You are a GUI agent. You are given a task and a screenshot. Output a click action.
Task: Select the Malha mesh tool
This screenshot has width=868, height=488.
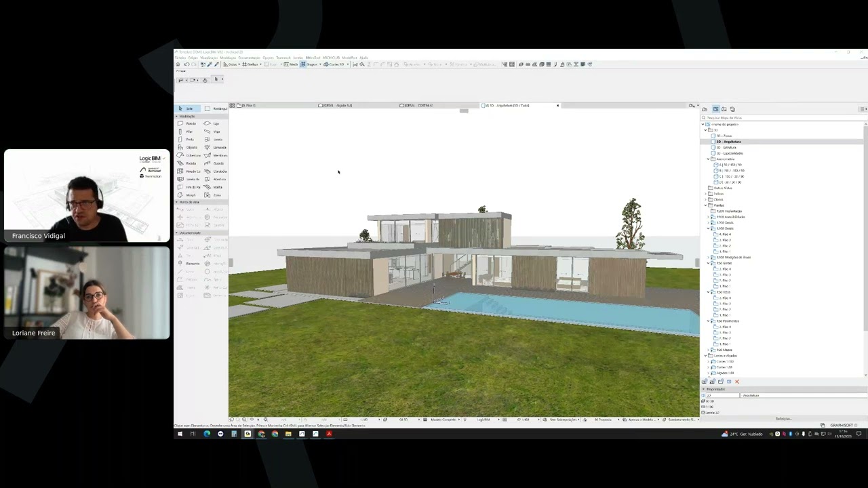(214, 187)
